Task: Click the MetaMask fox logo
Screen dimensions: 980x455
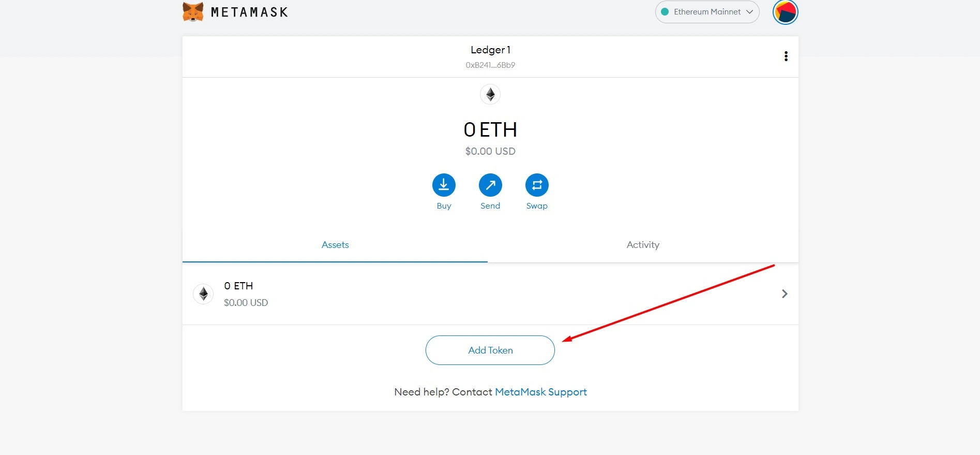Action: tap(193, 12)
